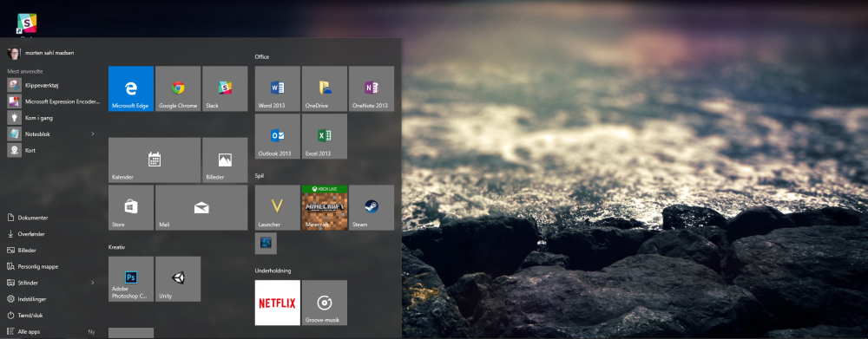Start Steam from the Spil group

click(x=372, y=207)
